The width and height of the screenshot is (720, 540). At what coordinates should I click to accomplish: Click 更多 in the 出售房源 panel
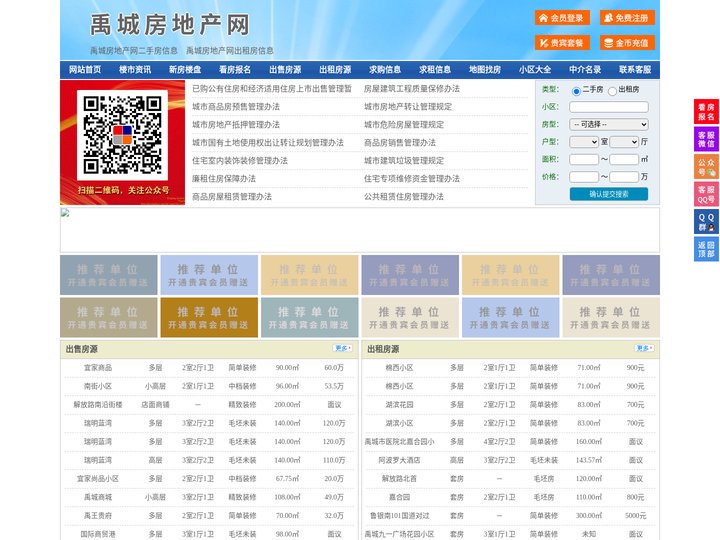tap(343, 348)
